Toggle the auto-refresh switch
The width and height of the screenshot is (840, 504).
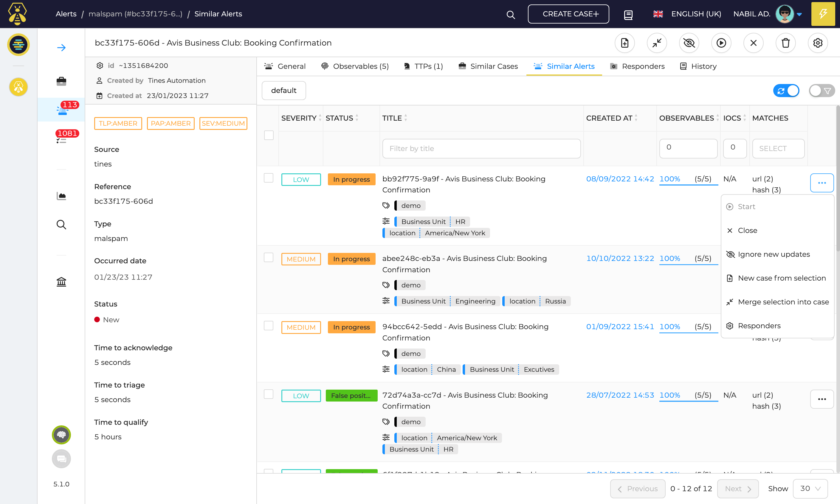pyautogui.click(x=786, y=91)
